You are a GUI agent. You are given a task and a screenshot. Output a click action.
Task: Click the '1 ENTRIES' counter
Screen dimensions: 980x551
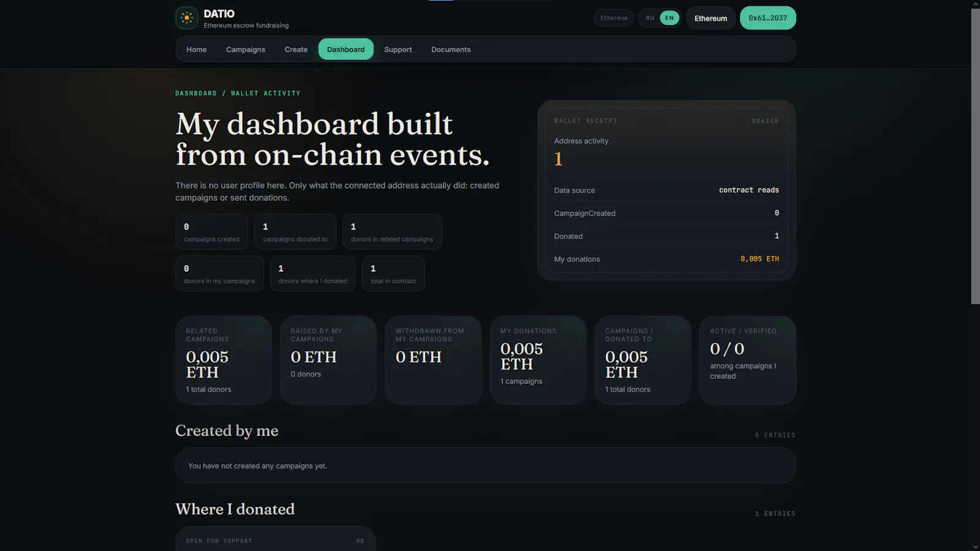coord(775,514)
